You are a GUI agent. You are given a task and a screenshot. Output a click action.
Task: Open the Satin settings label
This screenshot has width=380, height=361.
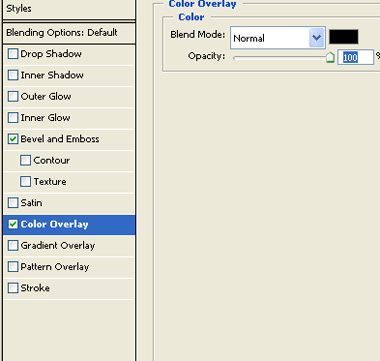click(x=31, y=203)
